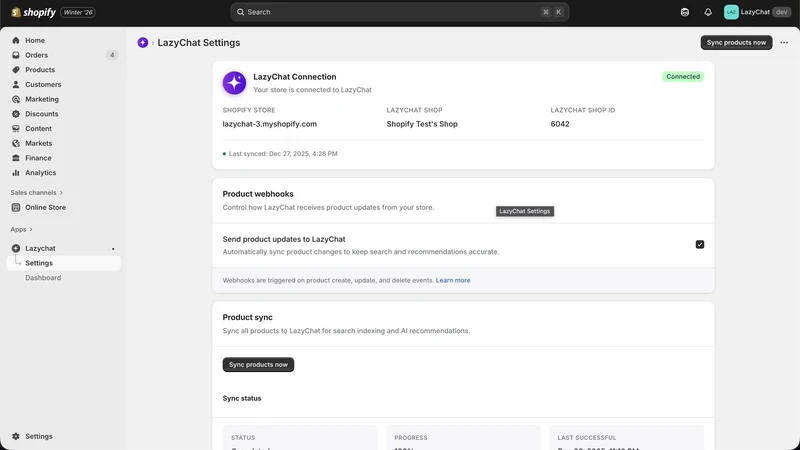Click Shopify Test's Shop name

(x=422, y=124)
